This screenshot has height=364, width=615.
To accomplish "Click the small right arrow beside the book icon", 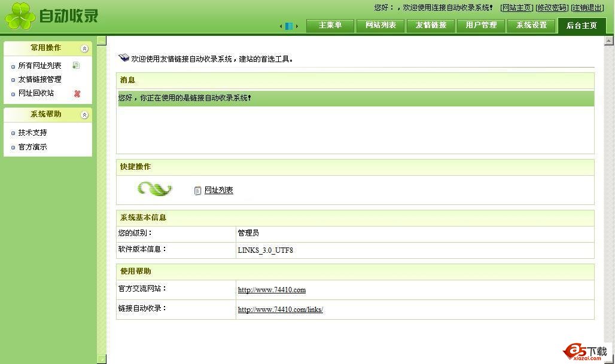I will 297,26.
